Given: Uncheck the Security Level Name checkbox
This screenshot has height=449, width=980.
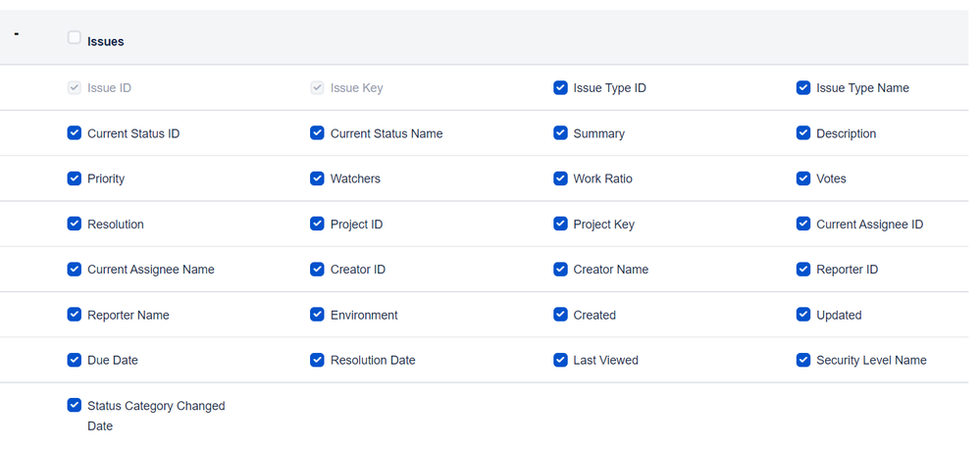Looking at the screenshot, I should click(x=803, y=360).
